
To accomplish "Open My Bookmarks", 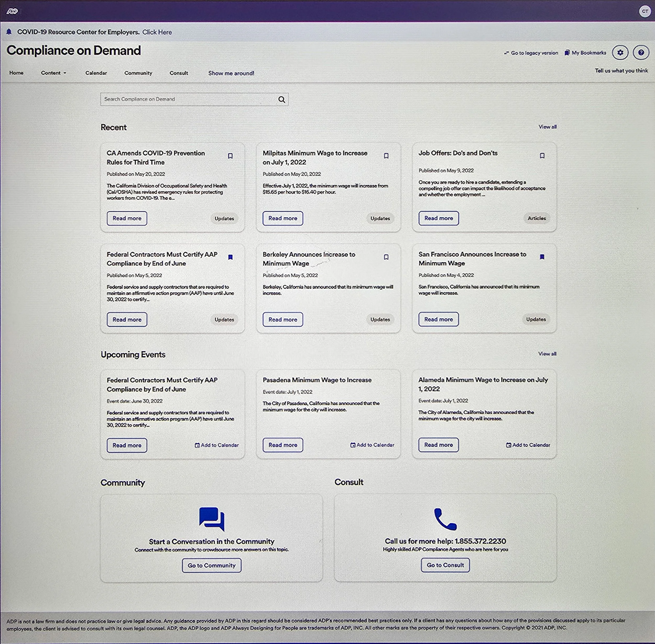I will click(585, 53).
